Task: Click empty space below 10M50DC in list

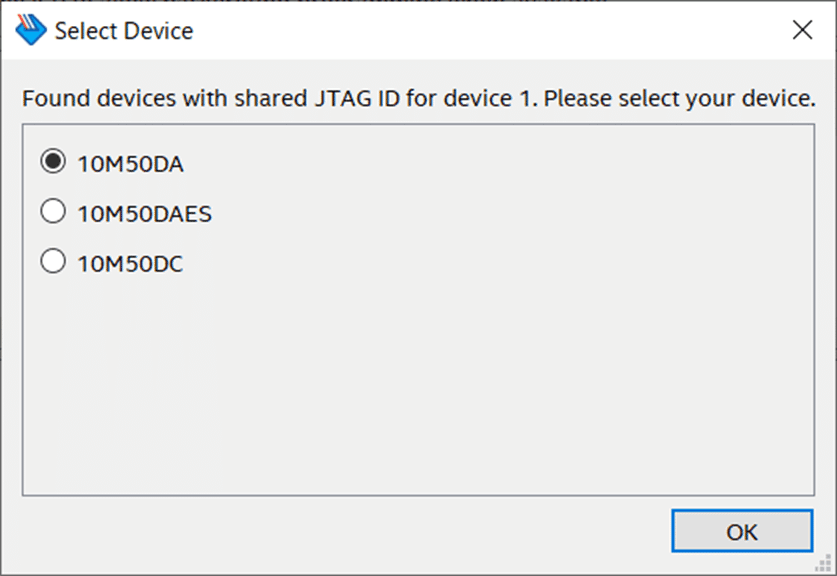Action: click(x=418, y=384)
